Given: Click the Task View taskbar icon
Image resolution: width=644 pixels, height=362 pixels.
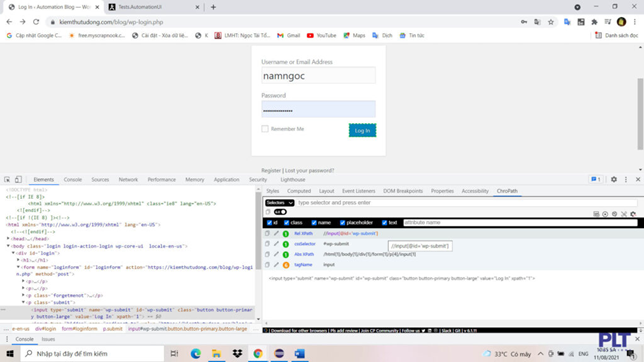Looking at the screenshot, I should 174,354.
